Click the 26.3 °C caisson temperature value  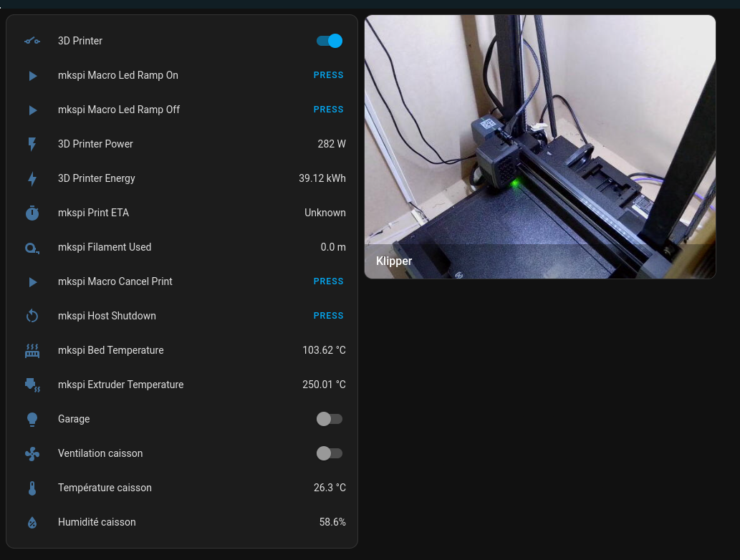point(330,488)
